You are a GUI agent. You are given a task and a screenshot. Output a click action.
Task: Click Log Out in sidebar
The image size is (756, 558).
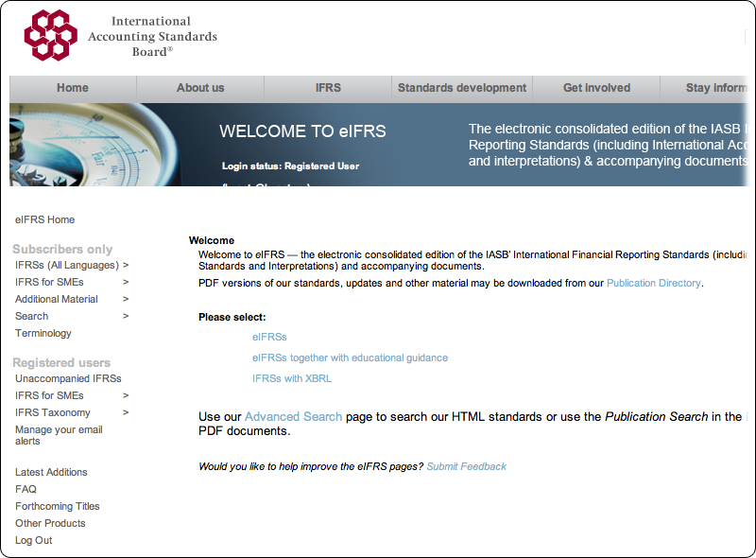click(x=33, y=540)
